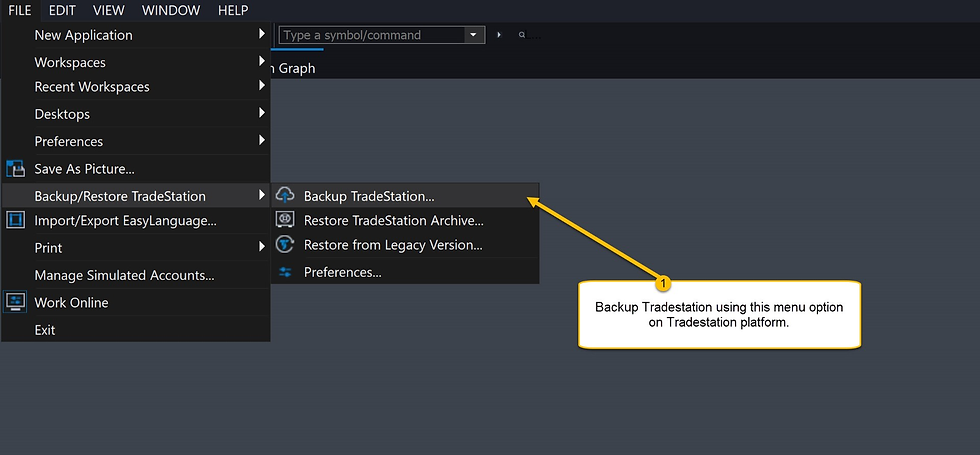This screenshot has height=455, width=980.
Task: Click the Backup TradeStation cloud icon
Action: pos(285,195)
